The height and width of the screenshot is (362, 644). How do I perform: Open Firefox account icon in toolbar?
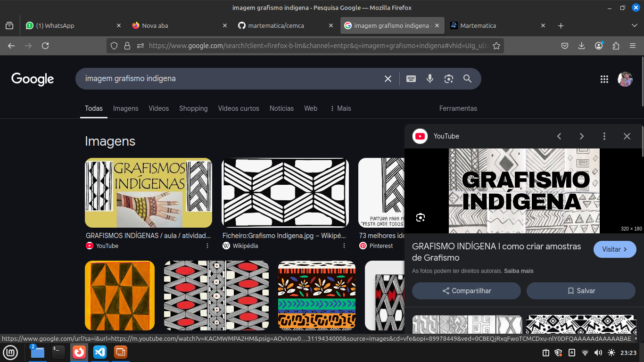point(599,46)
